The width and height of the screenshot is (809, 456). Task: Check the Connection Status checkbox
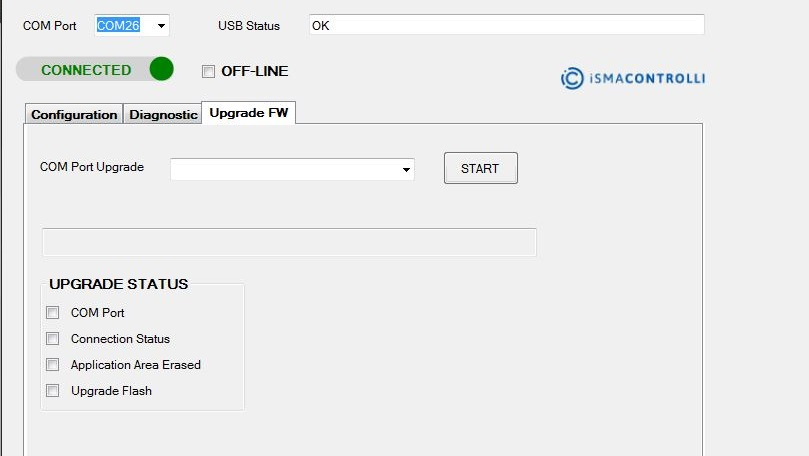(53, 339)
